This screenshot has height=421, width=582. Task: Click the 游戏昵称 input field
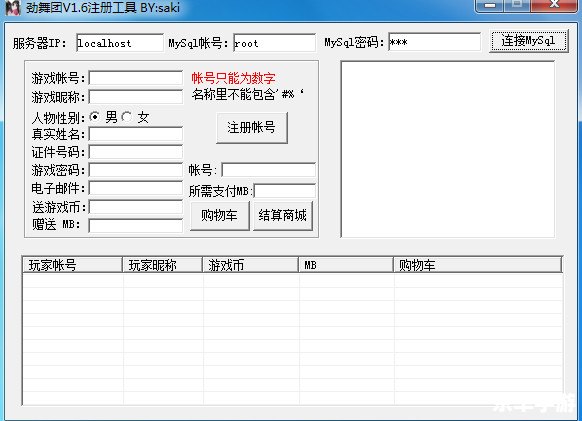(135, 97)
